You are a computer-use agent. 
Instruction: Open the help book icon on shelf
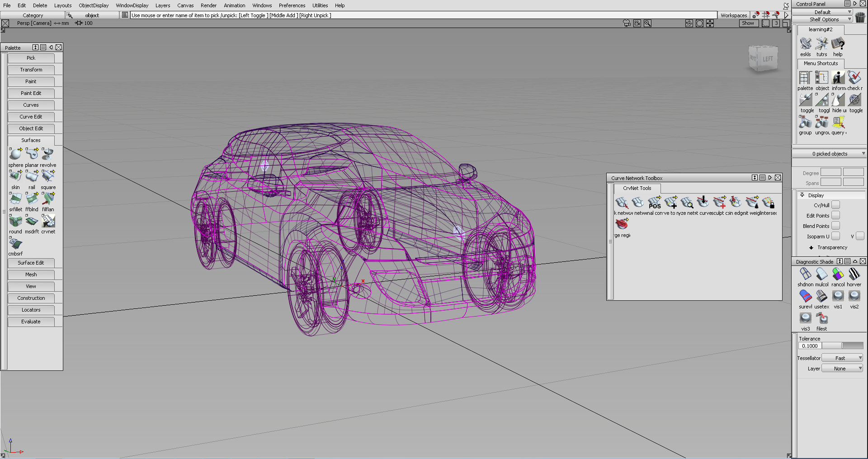coord(838,44)
